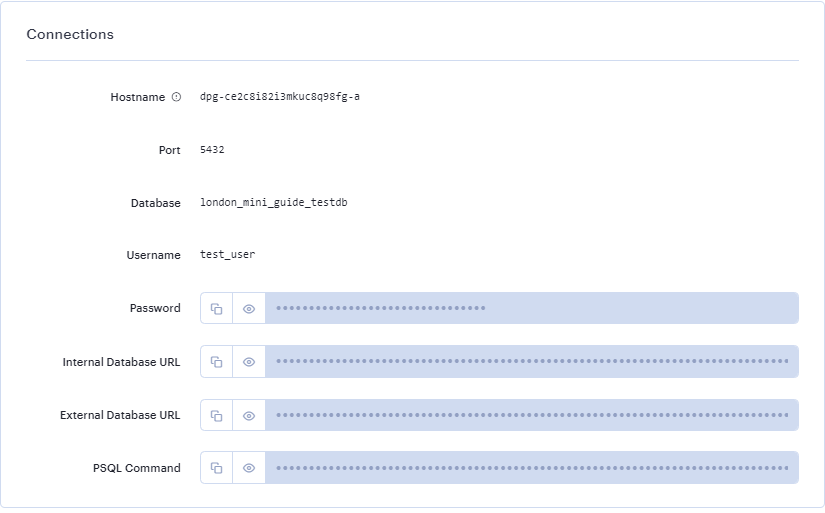
Task: Click the Hostname label
Action: (x=137, y=97)
